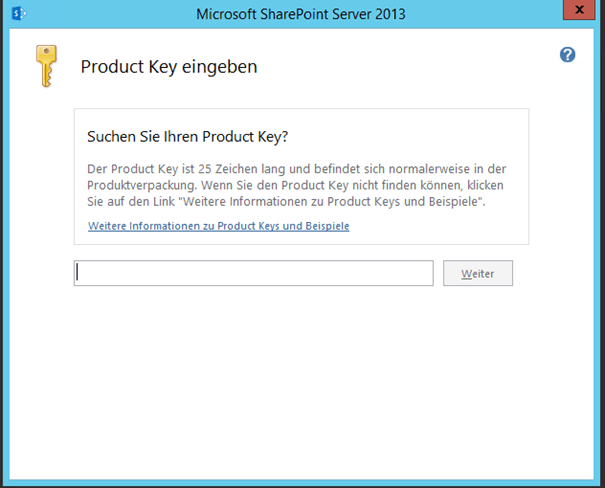Screen dimensions: 605x488
Task: Click the Microsoft SharePoint Server 2013 title
Action: 303,14
